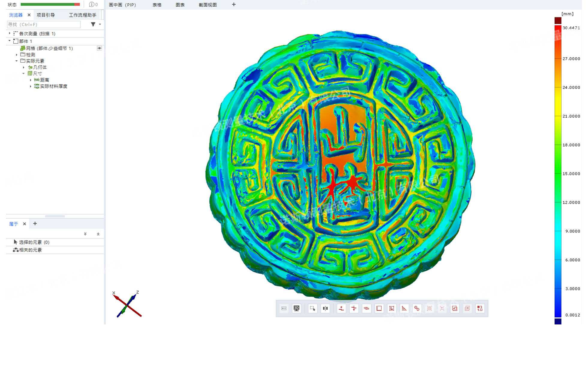Add a panel next to 属于 tab
The width and height of the screenshot is (588, 374).
[35, 223]
